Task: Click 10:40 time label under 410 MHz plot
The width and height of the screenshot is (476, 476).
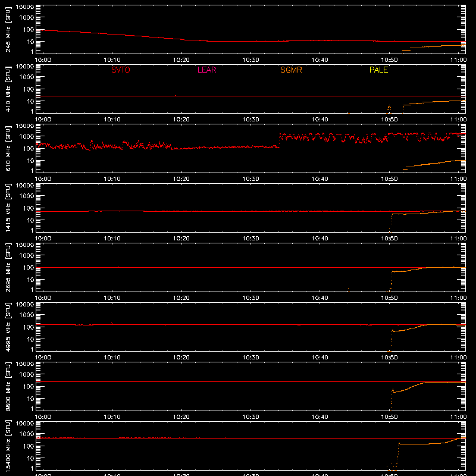Action: coord(320,120)
